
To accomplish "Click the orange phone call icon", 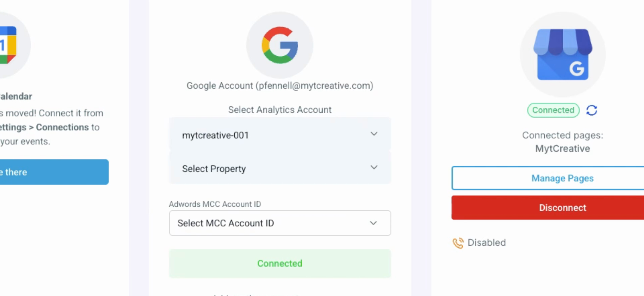I will [x=458, y=243].
